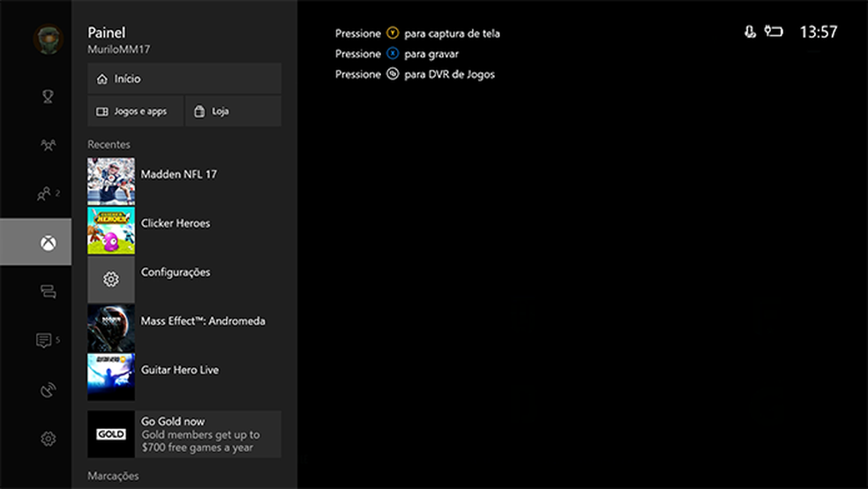Open the Loja store button

[x=233, y=111]
